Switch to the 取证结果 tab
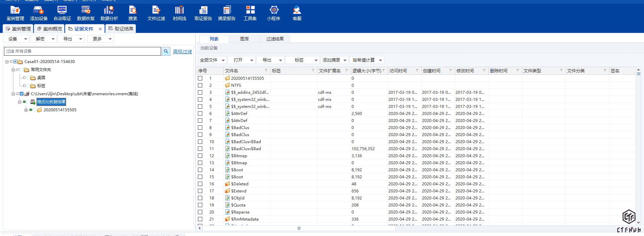 (121, 29)
